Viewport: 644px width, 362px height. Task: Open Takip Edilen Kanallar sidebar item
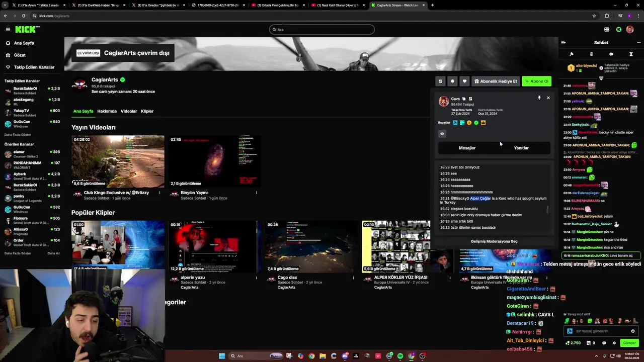pos(30,67)
